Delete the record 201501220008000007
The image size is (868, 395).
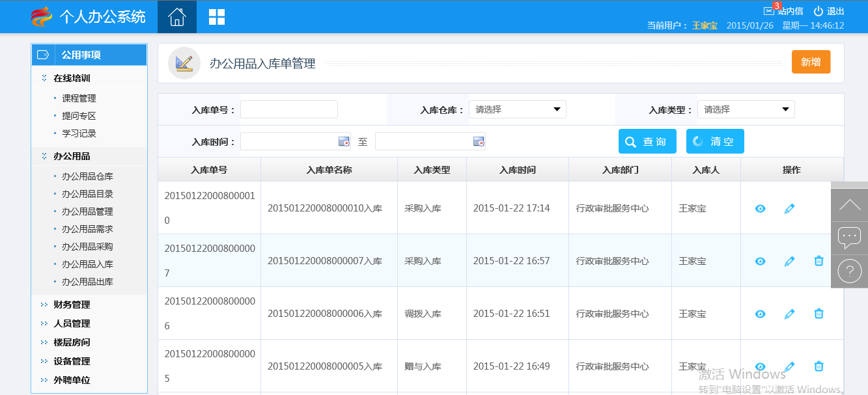tap(819, 261)
